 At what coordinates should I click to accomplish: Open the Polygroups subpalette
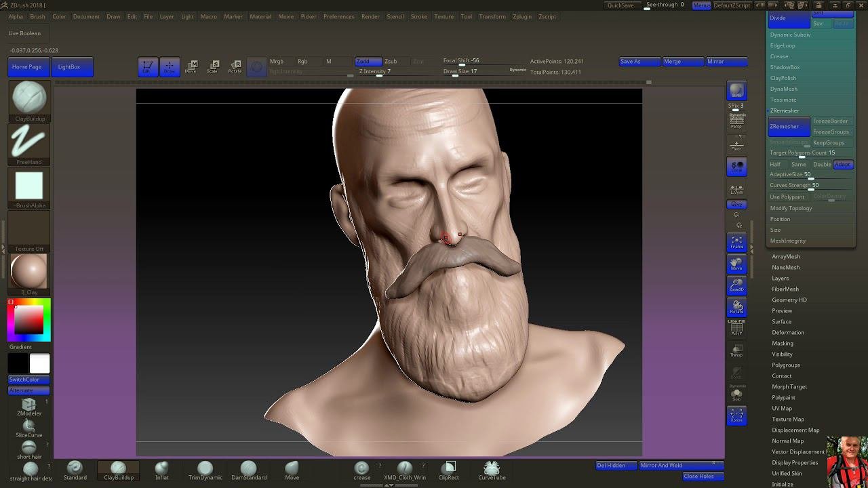tap(785, 365)
